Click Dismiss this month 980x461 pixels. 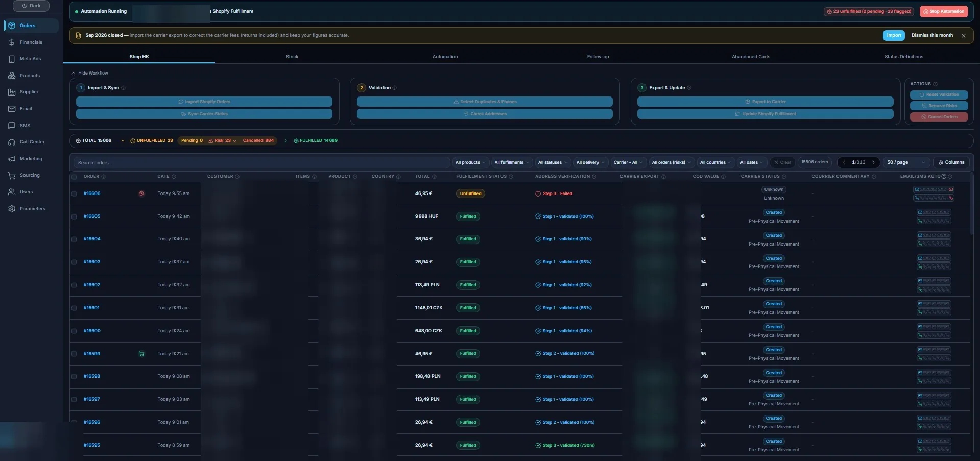point(932,35)
